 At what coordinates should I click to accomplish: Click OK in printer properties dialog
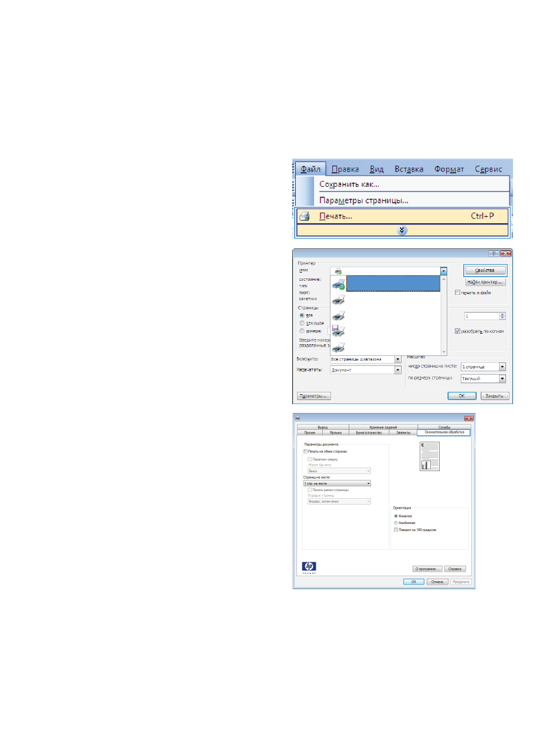414,582
